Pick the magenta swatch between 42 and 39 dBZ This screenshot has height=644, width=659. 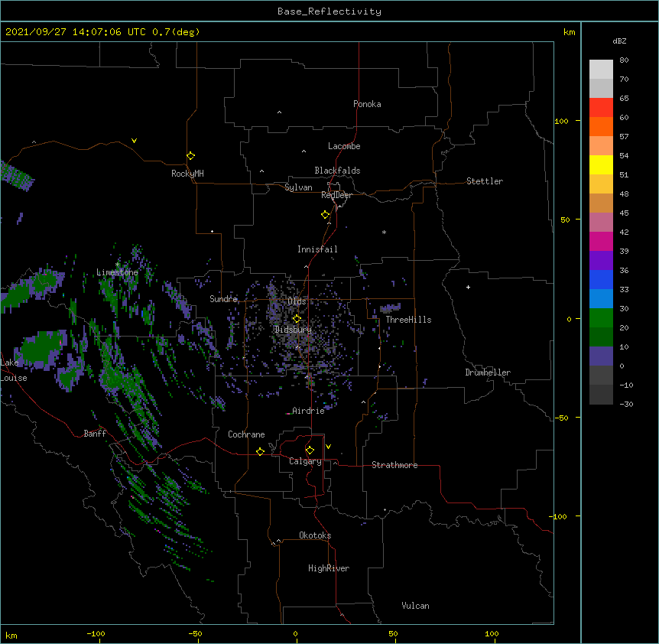(x=601, y=241)
